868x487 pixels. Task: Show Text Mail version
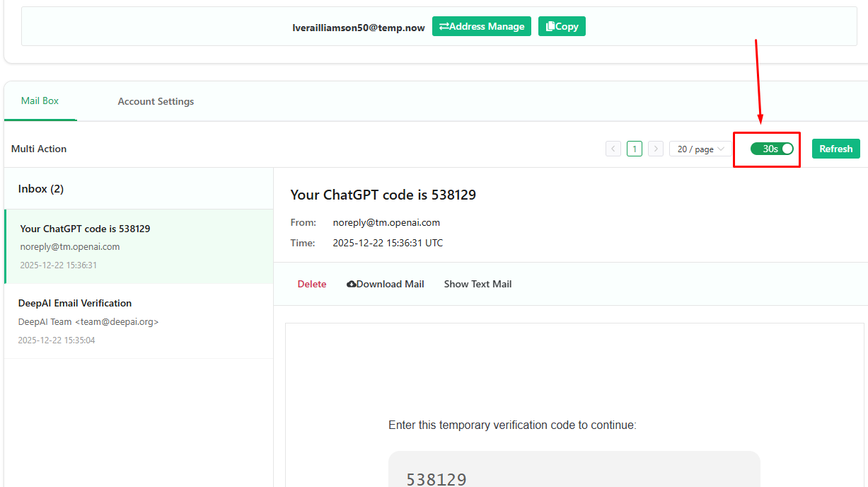point(478,284)
